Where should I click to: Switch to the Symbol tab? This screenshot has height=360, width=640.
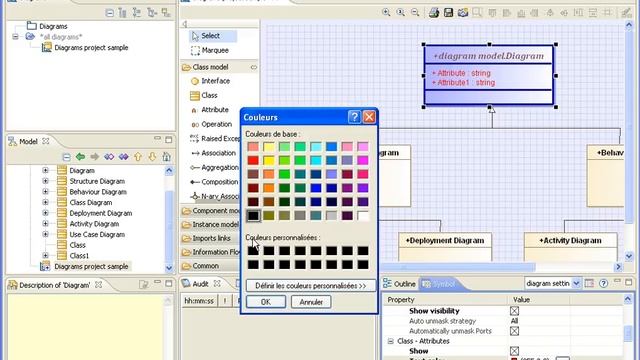pos(440,284)
